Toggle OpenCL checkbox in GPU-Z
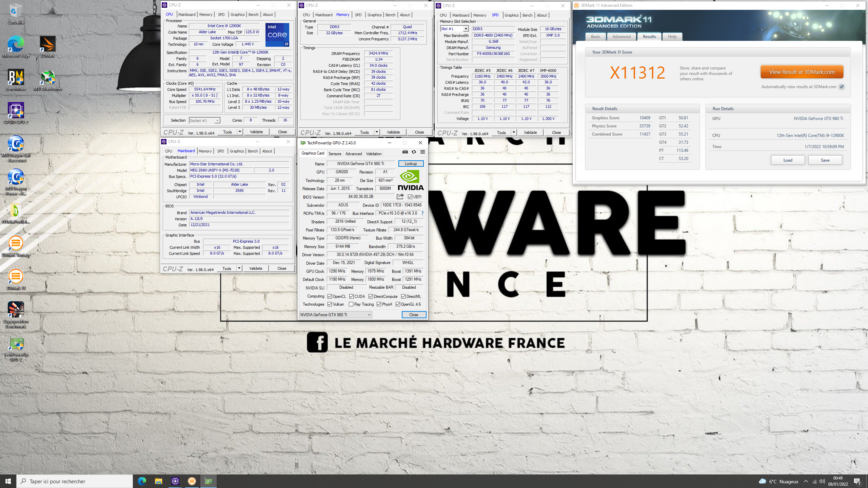The height and width of the screenshot is (488, 868). click(x=330, y=297)
